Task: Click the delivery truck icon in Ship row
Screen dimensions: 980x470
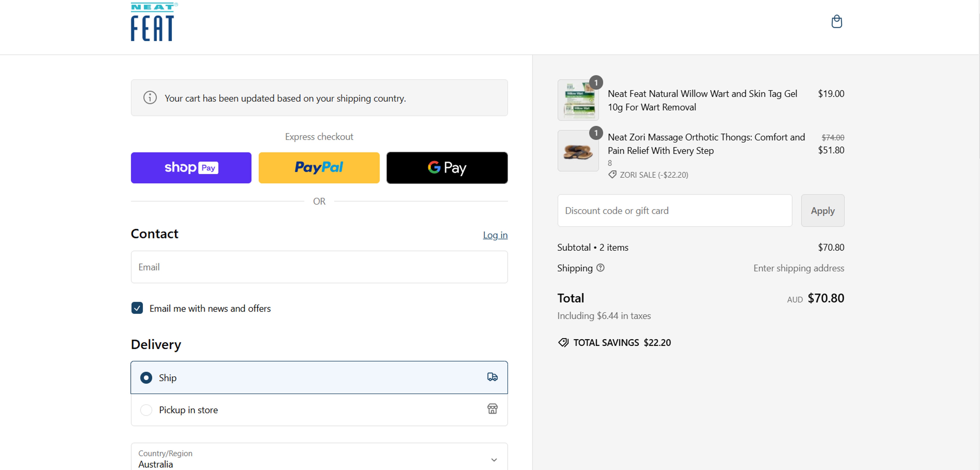Action: [492, 377]
